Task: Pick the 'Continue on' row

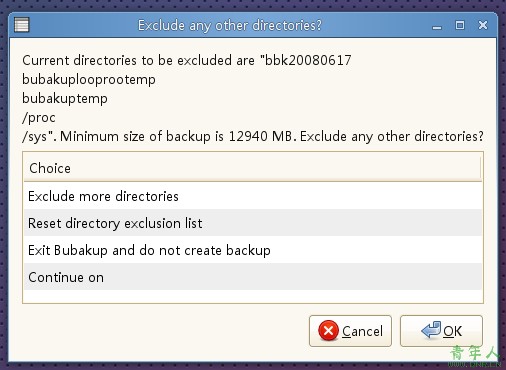Action: pyautogui.click(x=253, y=277)
